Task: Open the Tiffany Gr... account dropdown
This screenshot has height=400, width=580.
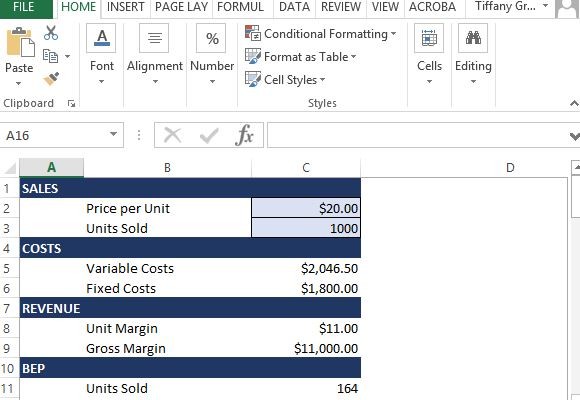Action: [x=545, y=6]
